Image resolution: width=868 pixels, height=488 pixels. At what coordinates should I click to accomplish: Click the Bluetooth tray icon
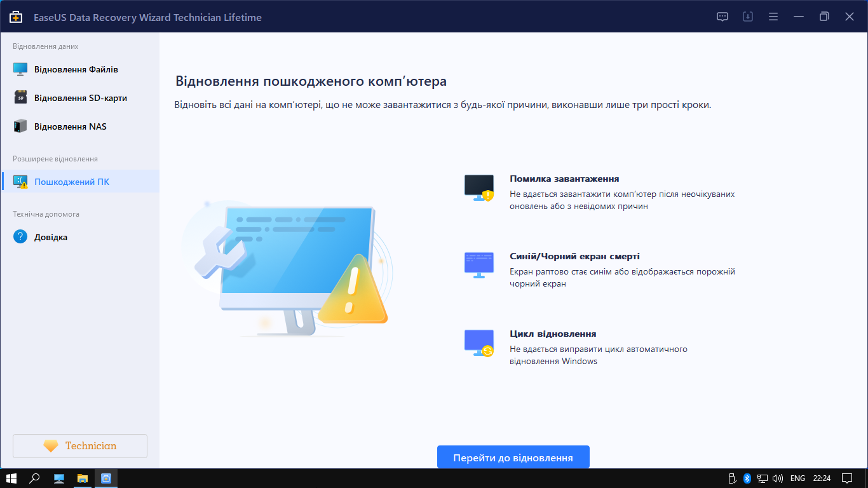coord(747,478)
